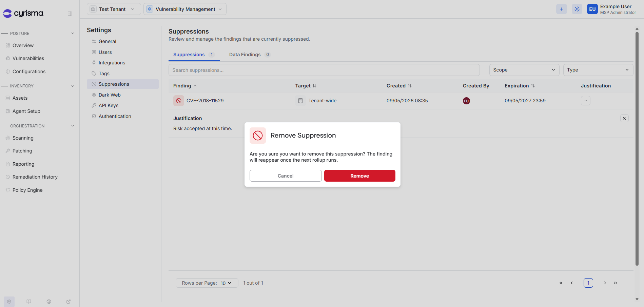Close the Justification detail panel
644x307 pixels.
point(624,118)
